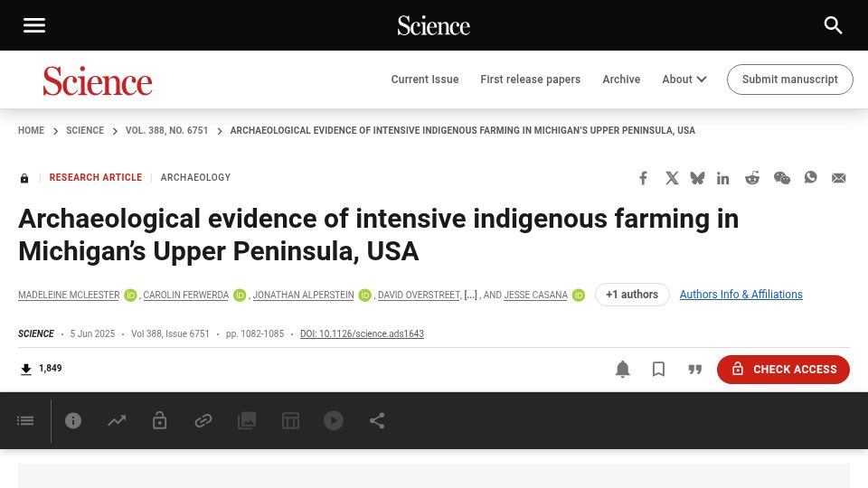
Task: Go to HOME breadcrumb
Action: tap(31, 130)
